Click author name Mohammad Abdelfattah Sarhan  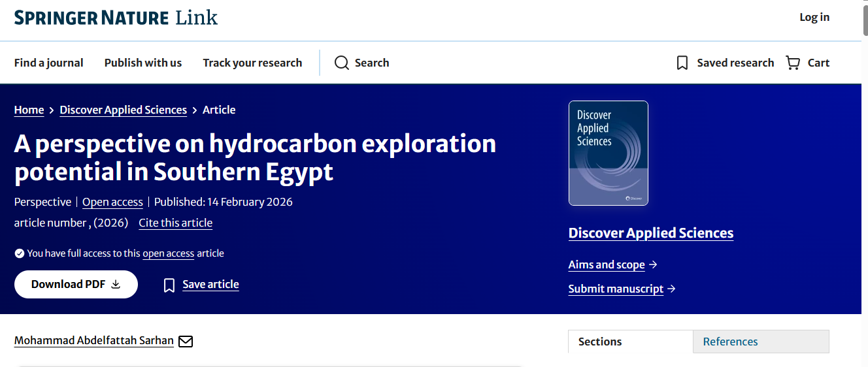coord(94,340)
